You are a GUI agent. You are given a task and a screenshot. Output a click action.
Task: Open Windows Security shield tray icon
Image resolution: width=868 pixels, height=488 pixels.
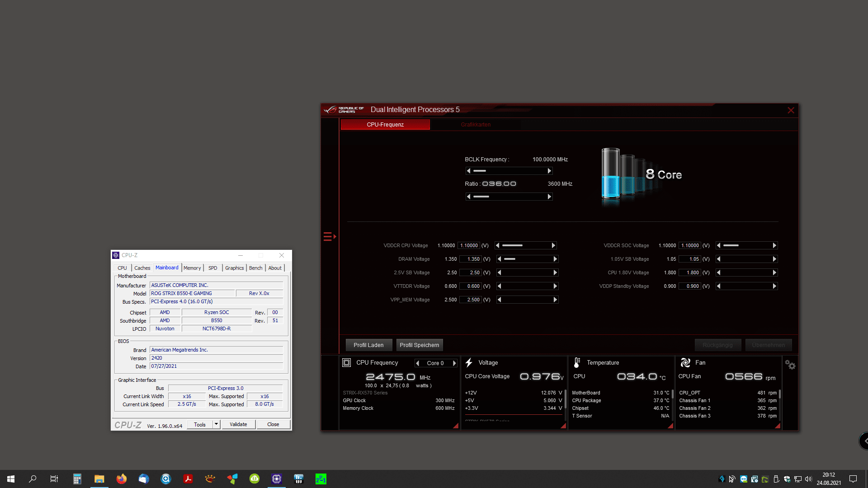click(x=787, y=479)
